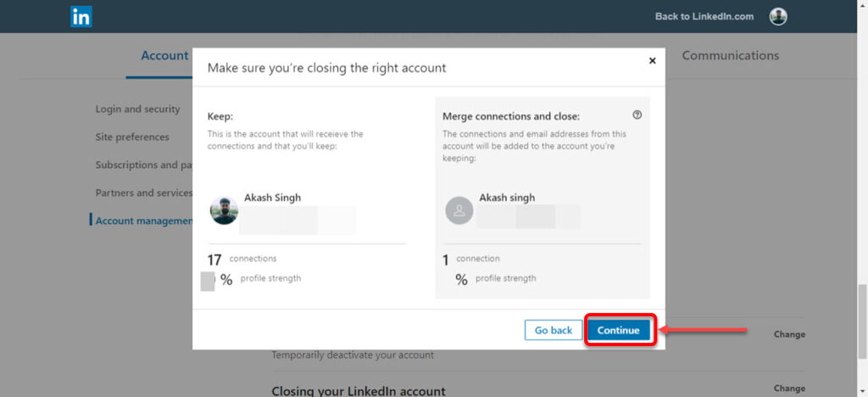Click profile strength label in Merge section
The image size is (868, 397).
(506, 278)
